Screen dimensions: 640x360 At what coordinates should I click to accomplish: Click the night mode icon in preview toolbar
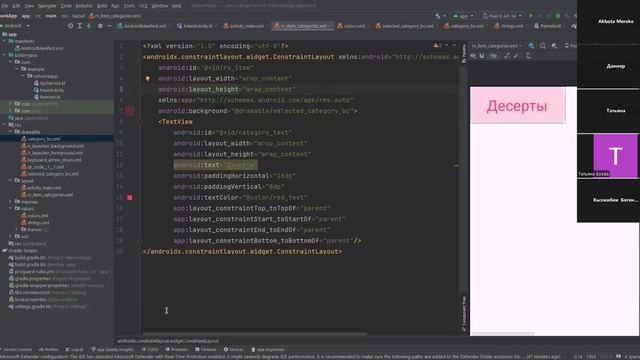[x=554, y=46]
